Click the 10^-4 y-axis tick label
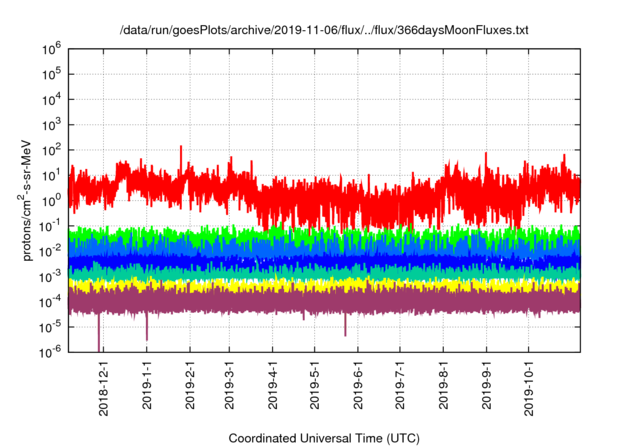Viewport: 640px width, 448px height. [50, 302]
